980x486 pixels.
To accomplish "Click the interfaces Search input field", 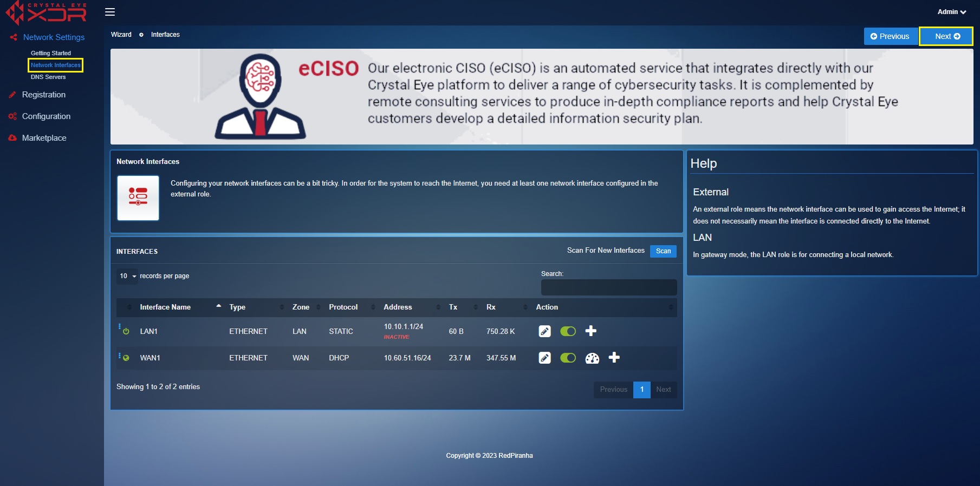I will [609, 287].
